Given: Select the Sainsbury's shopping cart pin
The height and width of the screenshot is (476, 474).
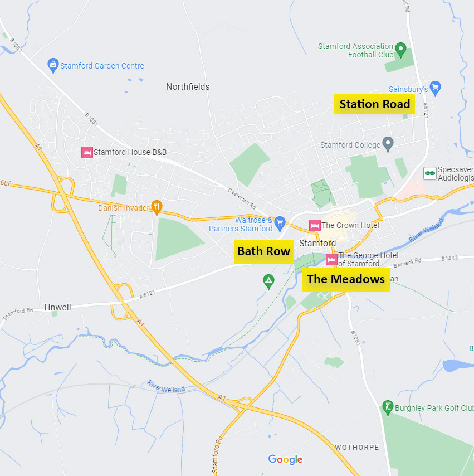Looking at the screenshot, I should coord(436,88).
